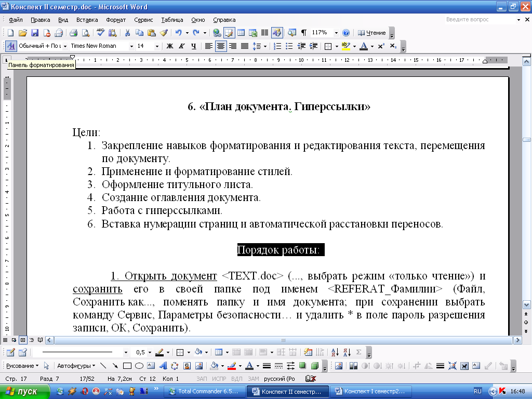The width and height of the screenshot is (532, 399).
Task: Switch to Total Commander taskbar button
Action: coord(204,391)
